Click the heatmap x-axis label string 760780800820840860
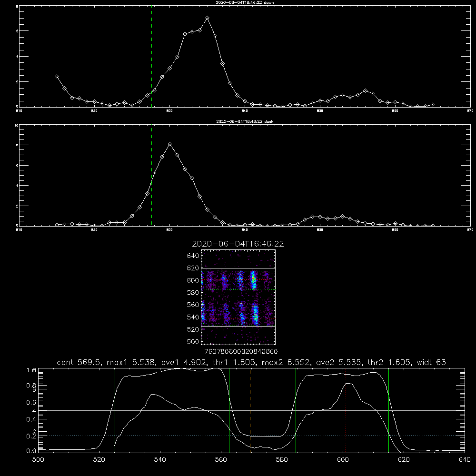 click(x=241, y=352)
